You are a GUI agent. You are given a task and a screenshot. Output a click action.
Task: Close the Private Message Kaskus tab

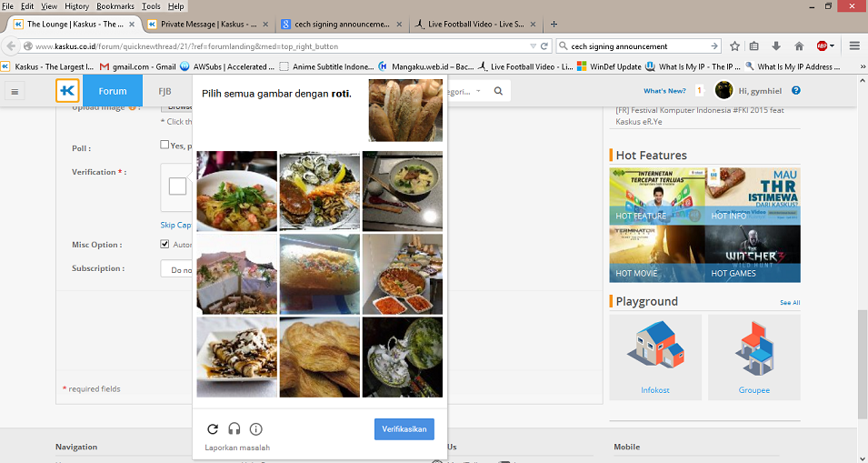click(265, 25)
